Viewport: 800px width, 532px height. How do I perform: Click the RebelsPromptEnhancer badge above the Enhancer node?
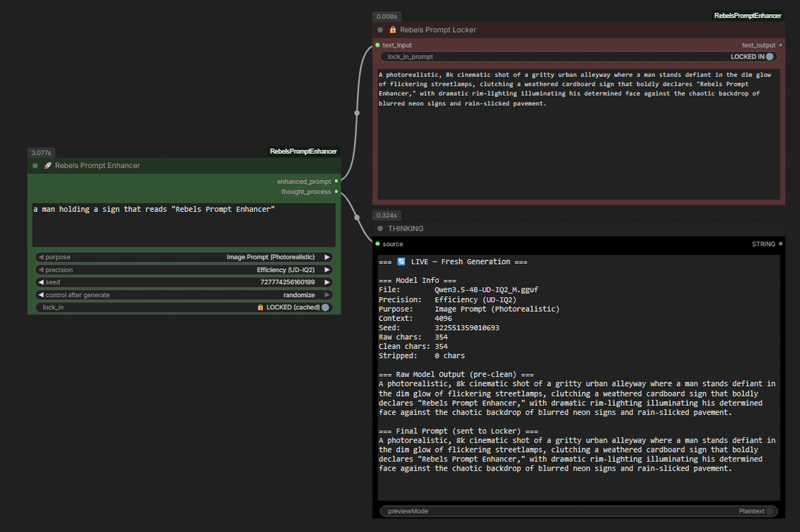point(303,151)
